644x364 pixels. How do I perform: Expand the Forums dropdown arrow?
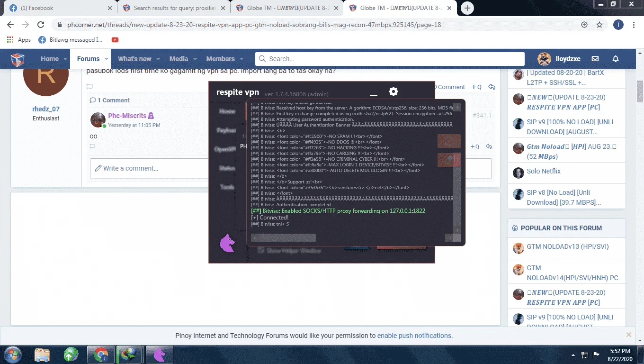tap(107, 59)
